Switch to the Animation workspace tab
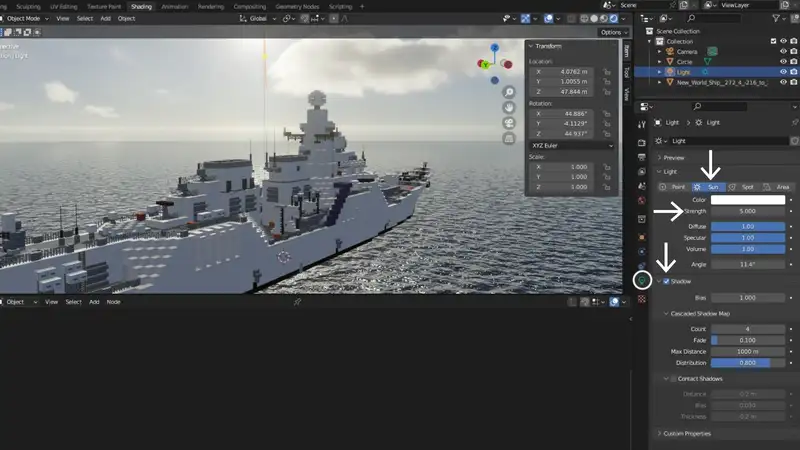800x450 pixels. click(173, 6)
